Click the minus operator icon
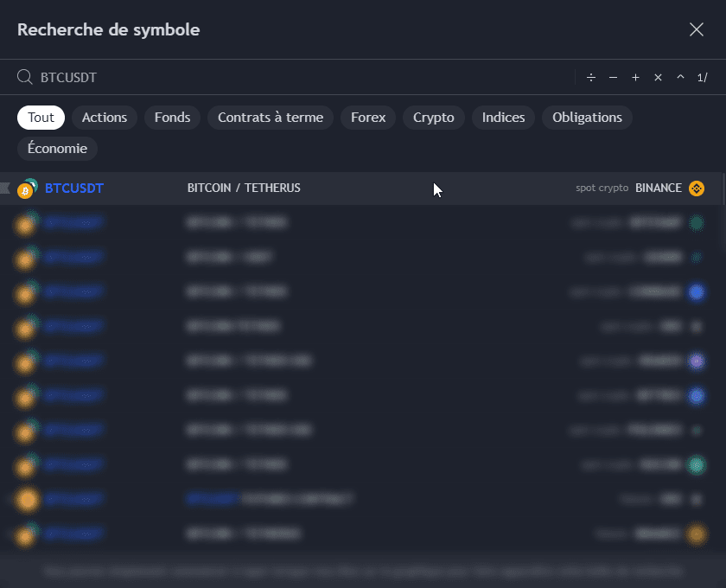This screenshot has height=588, width=726. point(613,78)
